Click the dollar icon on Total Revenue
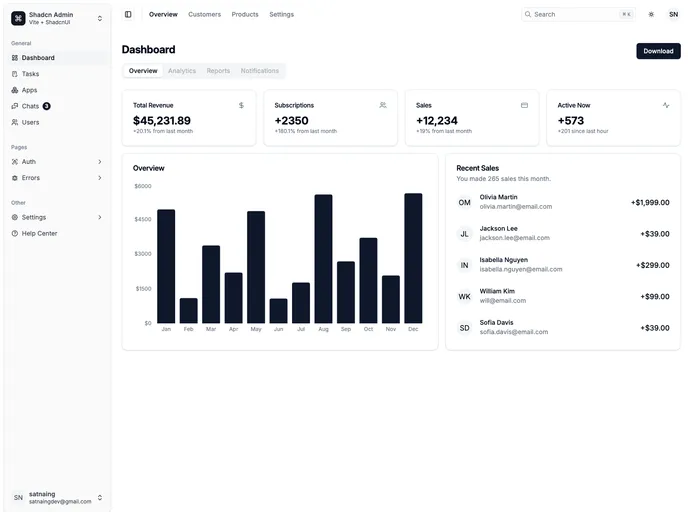Viewport: 688px width, 512px height. pyautogui.click(x=241, y=105)
